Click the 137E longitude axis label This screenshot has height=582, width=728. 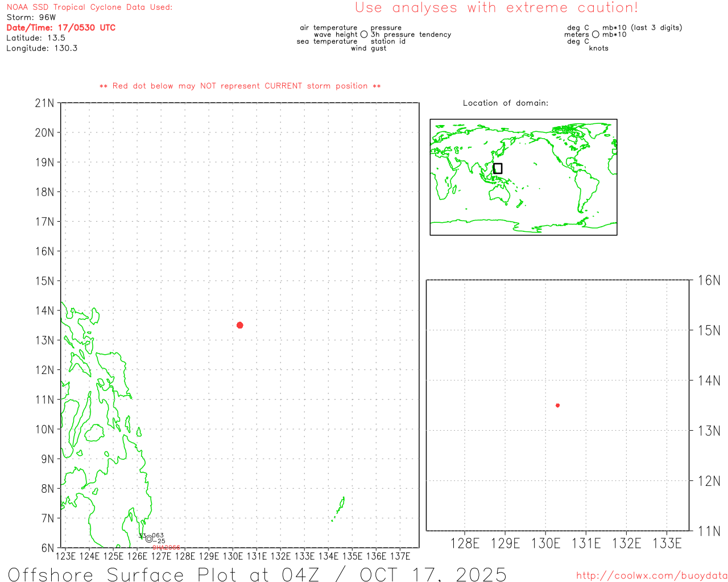[400, 556]
